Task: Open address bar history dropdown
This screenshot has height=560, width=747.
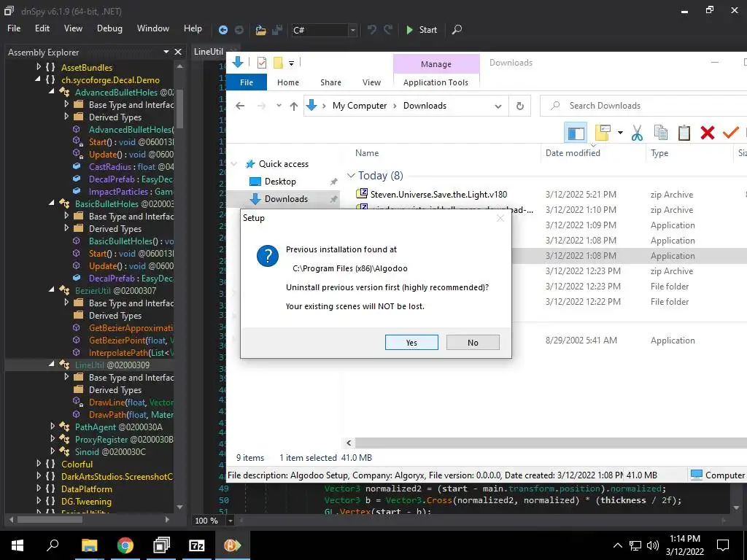Action: pos(498,106)
